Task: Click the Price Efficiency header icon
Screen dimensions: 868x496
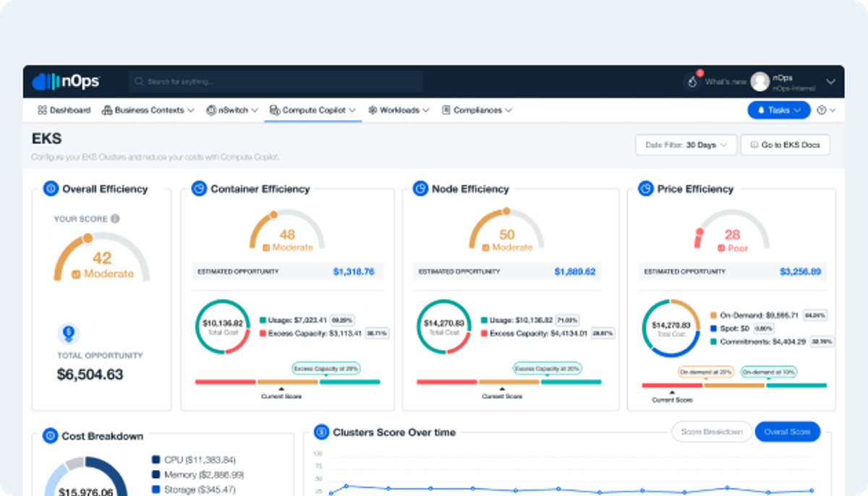Action: pos(645,189)
